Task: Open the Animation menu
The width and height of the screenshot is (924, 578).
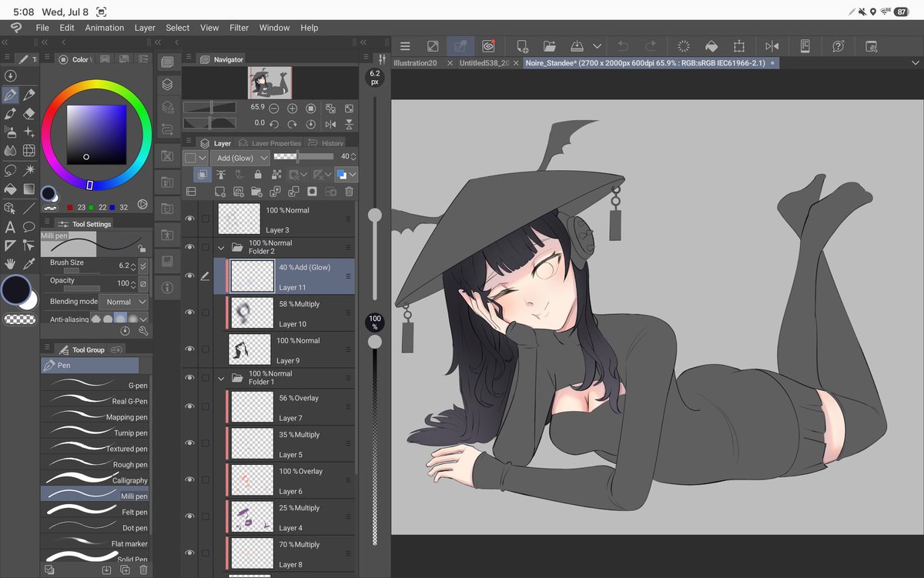Action: 105,28
